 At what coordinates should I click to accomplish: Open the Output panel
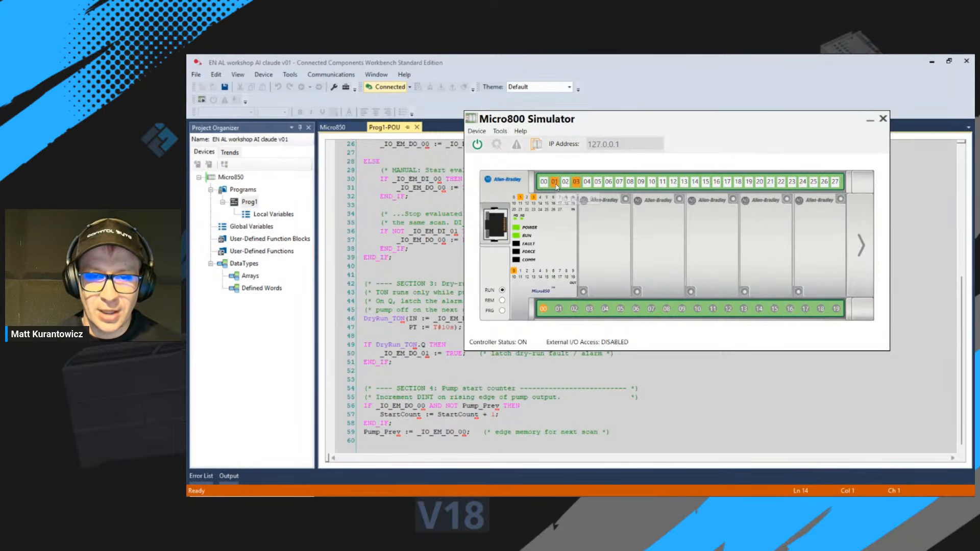click(x=229, y=475)
